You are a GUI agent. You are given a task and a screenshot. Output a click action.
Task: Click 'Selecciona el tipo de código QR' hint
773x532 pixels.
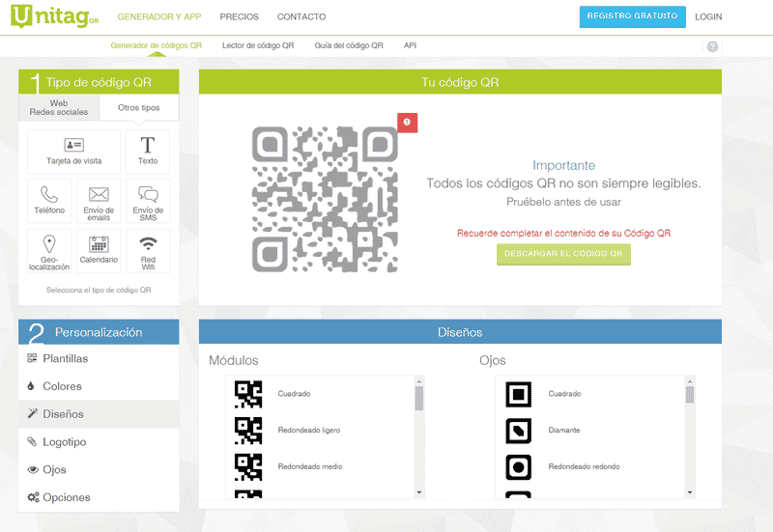[99, 290]
